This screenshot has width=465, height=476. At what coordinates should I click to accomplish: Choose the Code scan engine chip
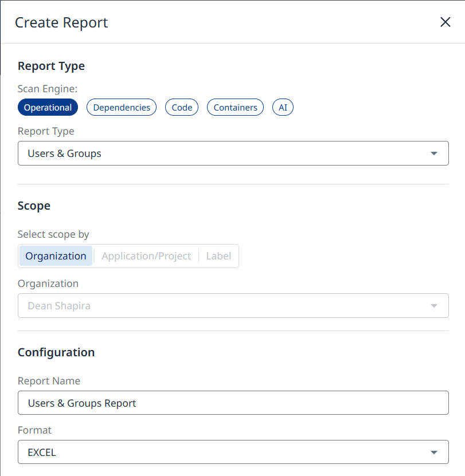(x=182, y=107)
